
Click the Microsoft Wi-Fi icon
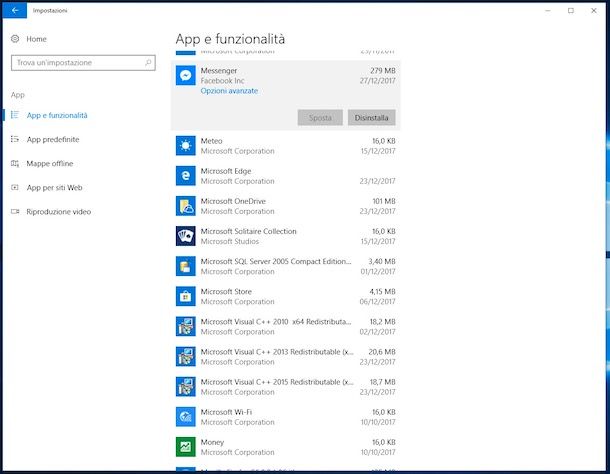(186, 417)
